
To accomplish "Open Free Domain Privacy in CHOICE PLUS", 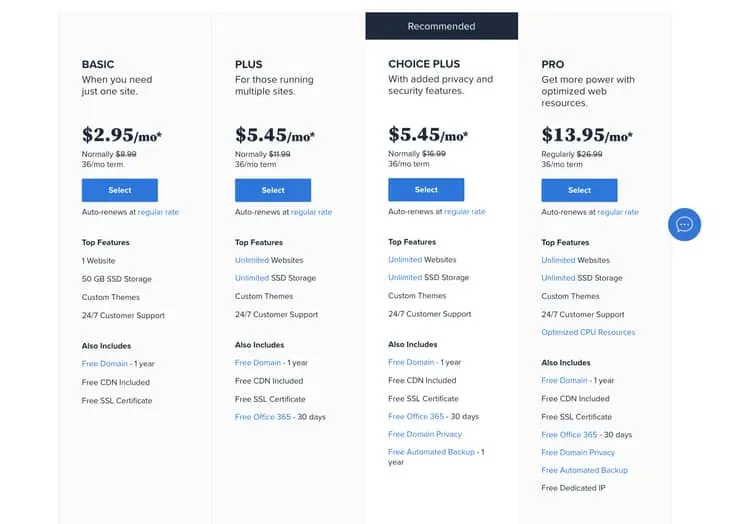I will [425, 434].
